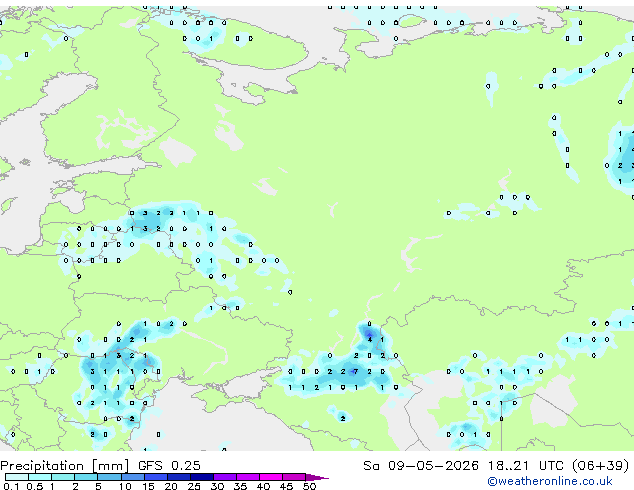Select the '7' precipitation value on map
Screen dimensions: 634x490
coord(355,372)
